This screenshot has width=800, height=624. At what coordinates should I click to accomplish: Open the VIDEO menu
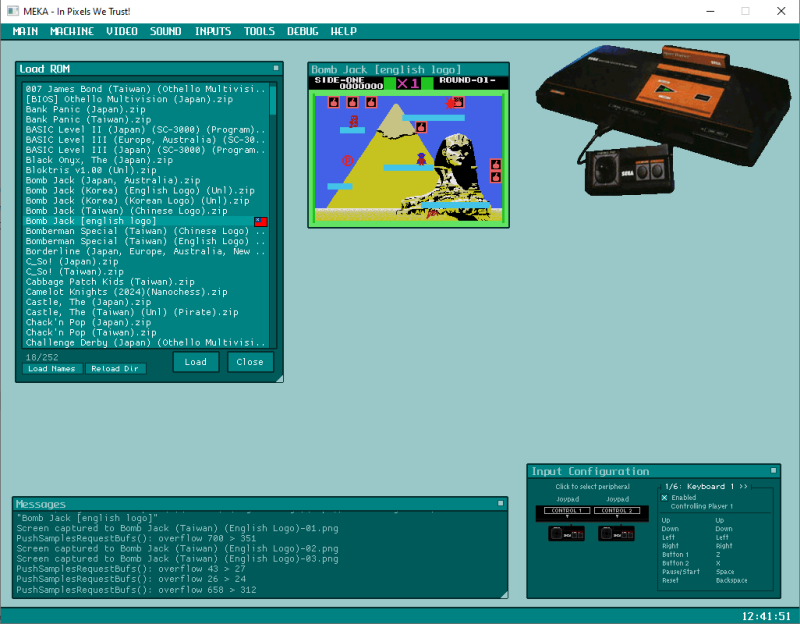click(122, 31)
